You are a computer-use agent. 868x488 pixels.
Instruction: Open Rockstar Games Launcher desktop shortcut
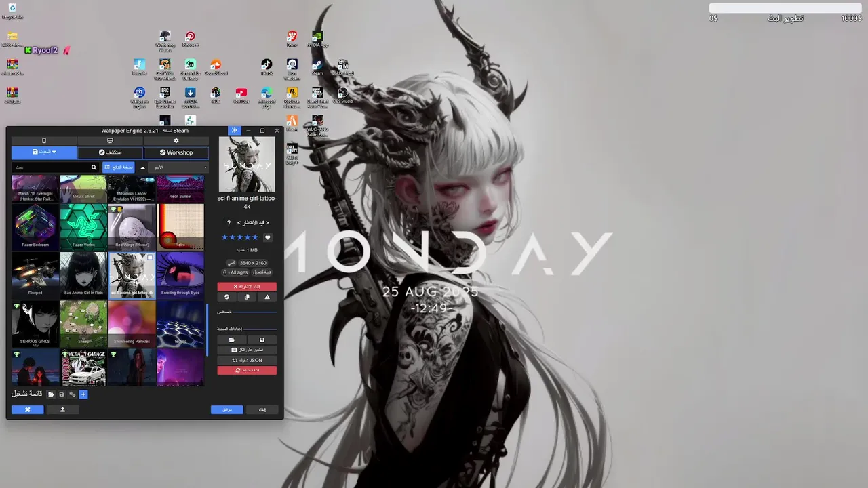(x=292, y=97)
